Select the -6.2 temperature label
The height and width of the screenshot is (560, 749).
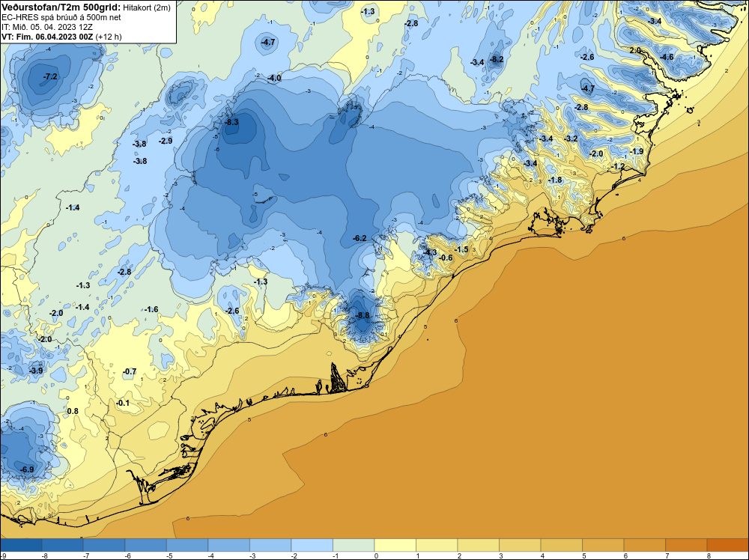[x=360, y=238]
